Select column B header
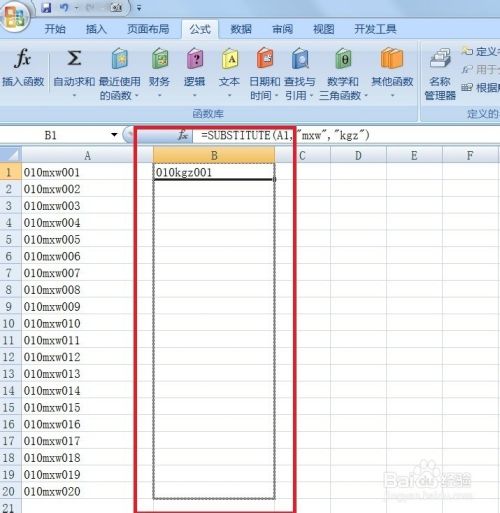 point(214,155)
